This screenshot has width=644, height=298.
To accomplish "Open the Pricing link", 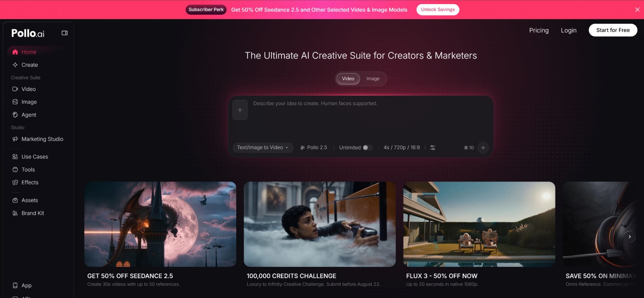I will pos(539,30).
